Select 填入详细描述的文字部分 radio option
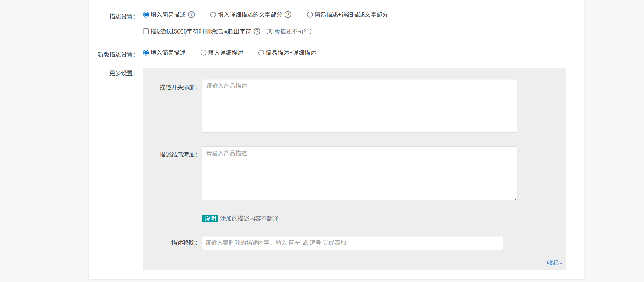644x282 pixels. click(213, 15)
